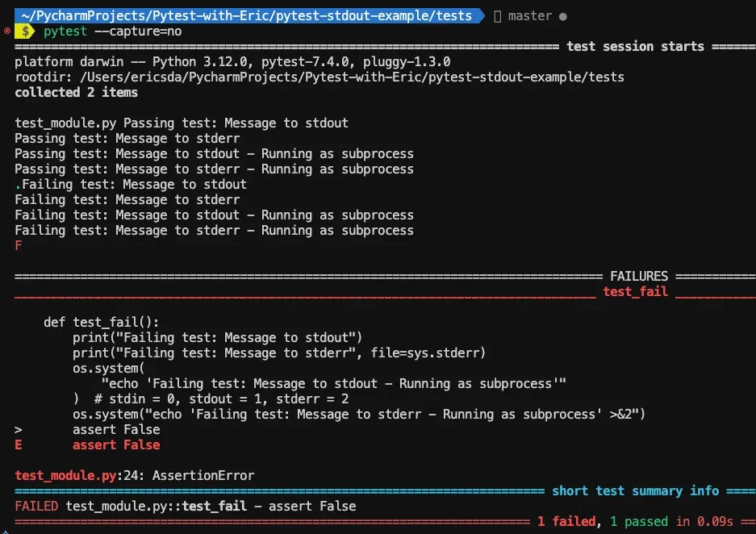The height and width of the screenshot is (534, 756).
Task: Click the 'test session starts' header
Action: pos(635,47)
